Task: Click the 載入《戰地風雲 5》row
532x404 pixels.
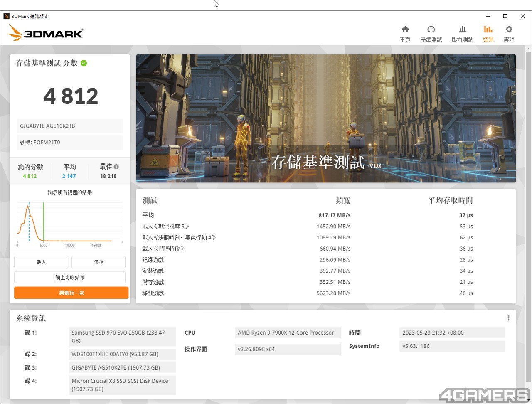Action: click(x=308, y=227)
